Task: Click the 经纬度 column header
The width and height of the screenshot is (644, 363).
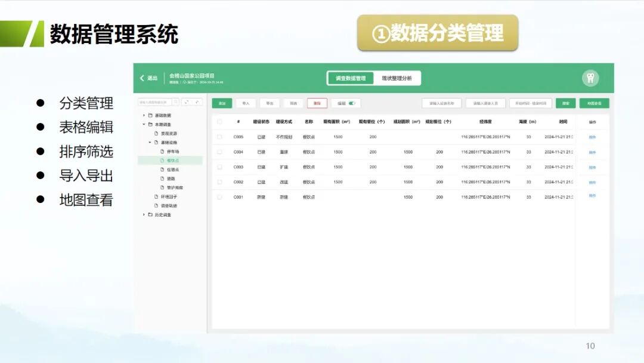Action: point(485,122)
